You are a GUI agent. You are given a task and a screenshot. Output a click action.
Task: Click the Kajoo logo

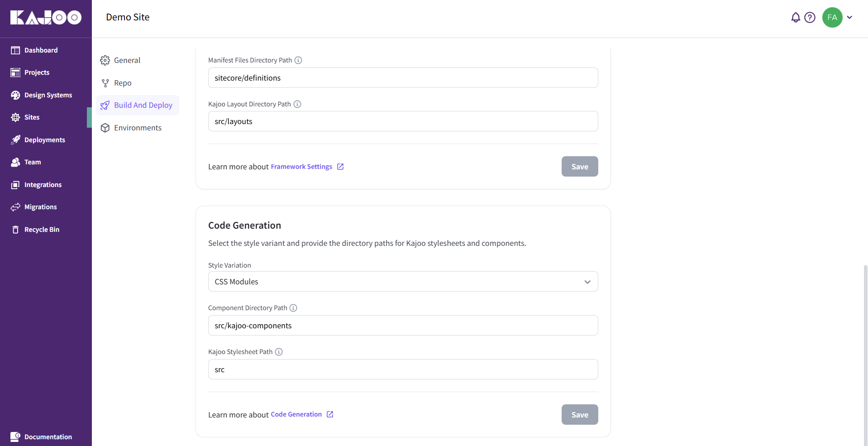point(46,18)
